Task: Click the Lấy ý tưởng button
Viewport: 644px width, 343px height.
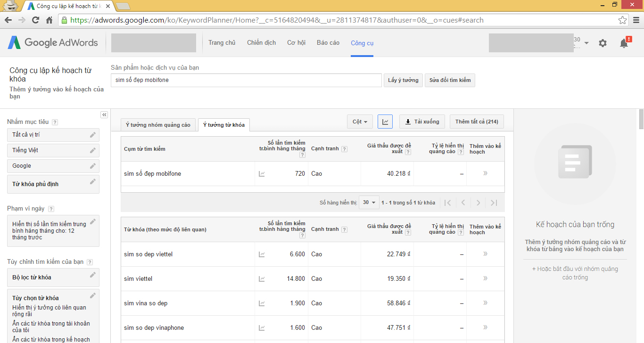Action: pos(403,80)
